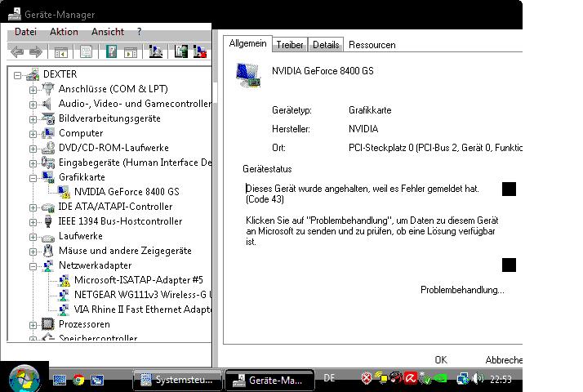
Task: Click the Netzwerkadapter category icon
Action: 48,265
